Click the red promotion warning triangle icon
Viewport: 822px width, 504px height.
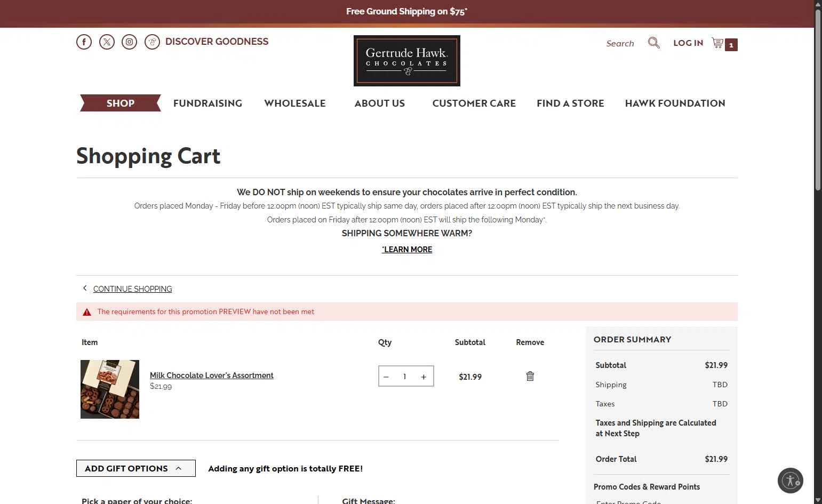coord(86,312)
